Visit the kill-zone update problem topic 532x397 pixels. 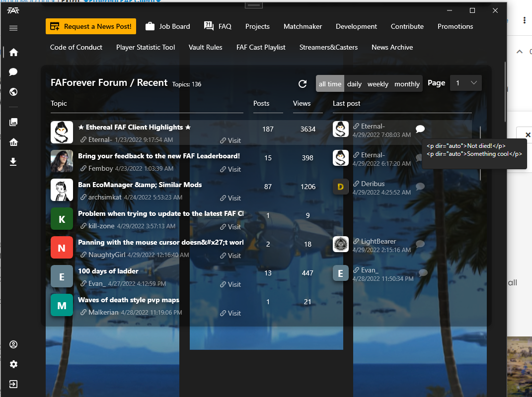230,227
